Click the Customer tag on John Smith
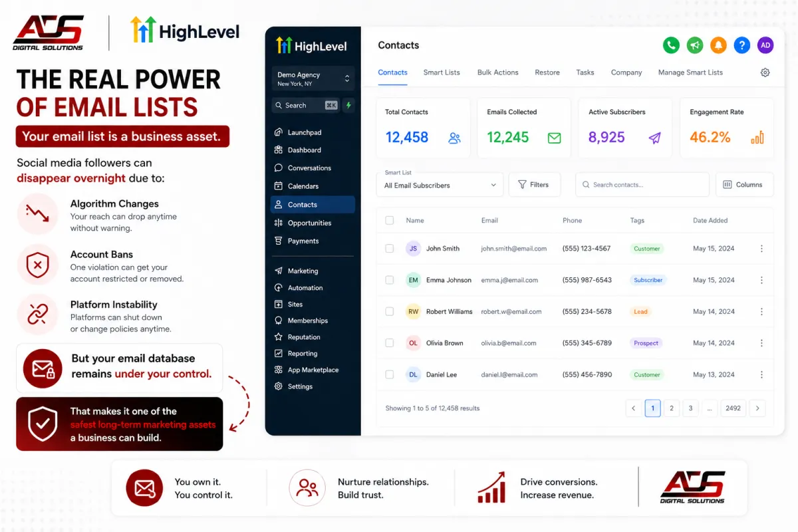The height and width of the screenshot is (532, 798). (646, 249)
